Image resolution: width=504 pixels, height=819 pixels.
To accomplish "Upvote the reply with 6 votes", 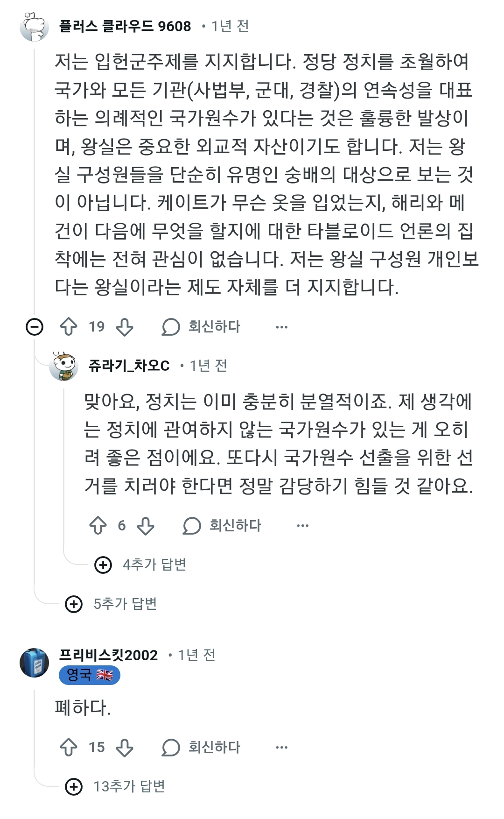I will [98, 526].
